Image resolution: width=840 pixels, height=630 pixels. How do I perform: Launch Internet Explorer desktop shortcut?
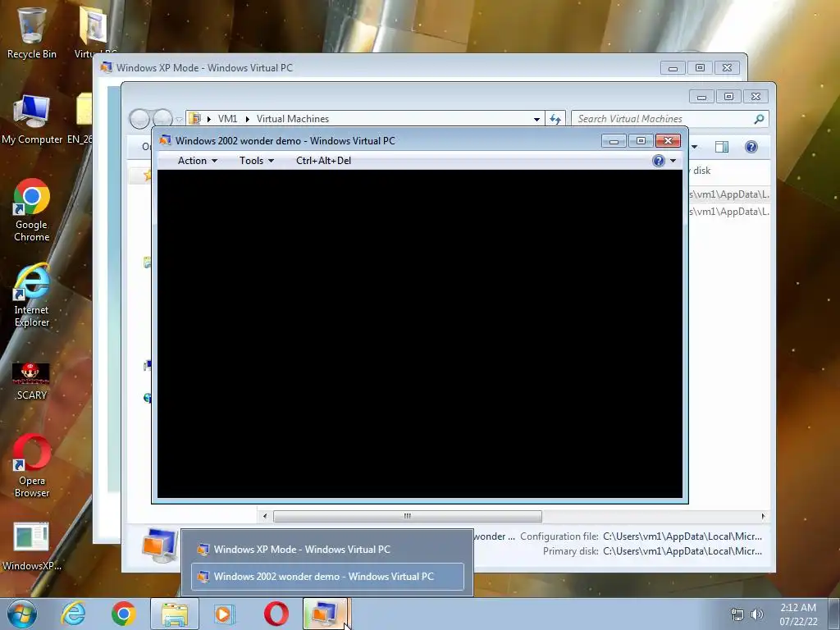tap(32, 295)
